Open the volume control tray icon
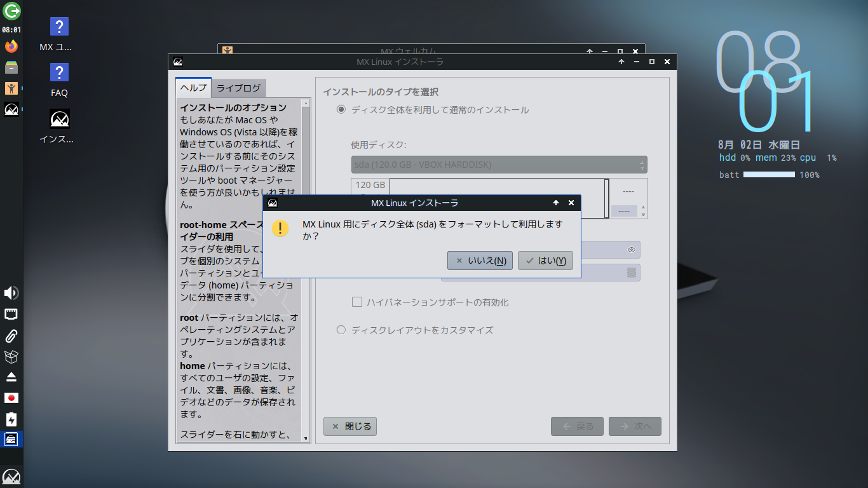This screenshot has width=868, height=488. [x=11, y=293]
